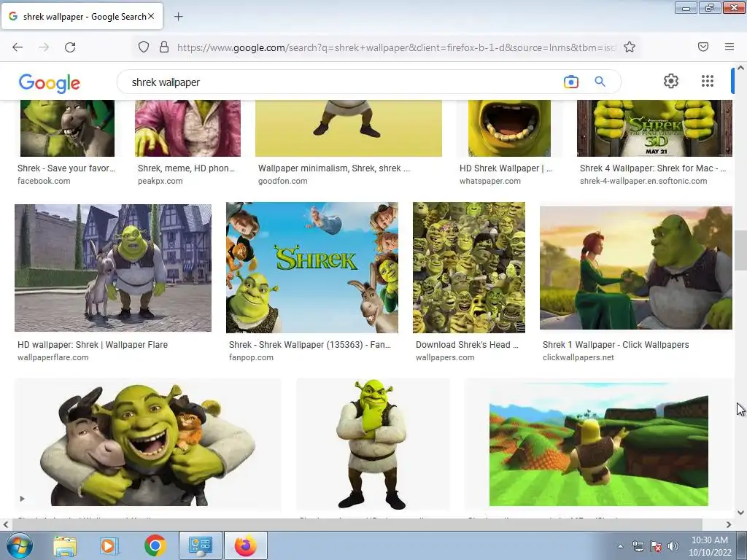The image size is (747, 560).
Task: Click the fanpop.com source text
Action: [251, 357]
